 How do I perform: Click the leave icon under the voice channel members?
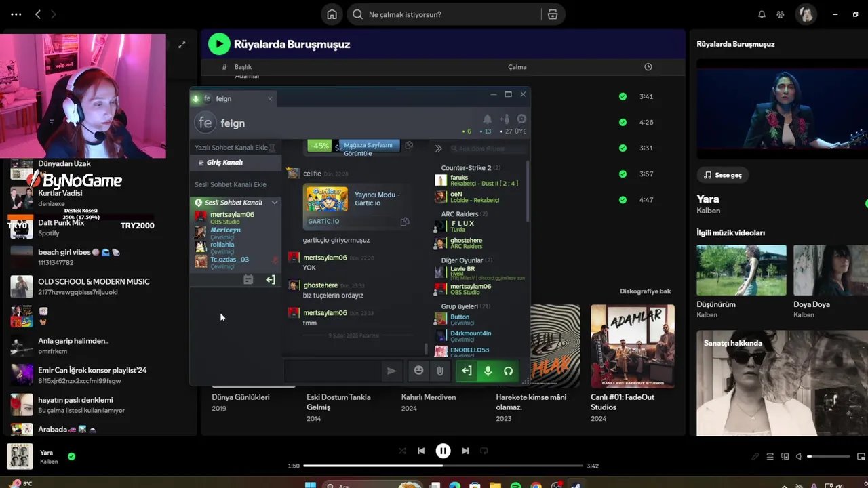coord(271,280)
